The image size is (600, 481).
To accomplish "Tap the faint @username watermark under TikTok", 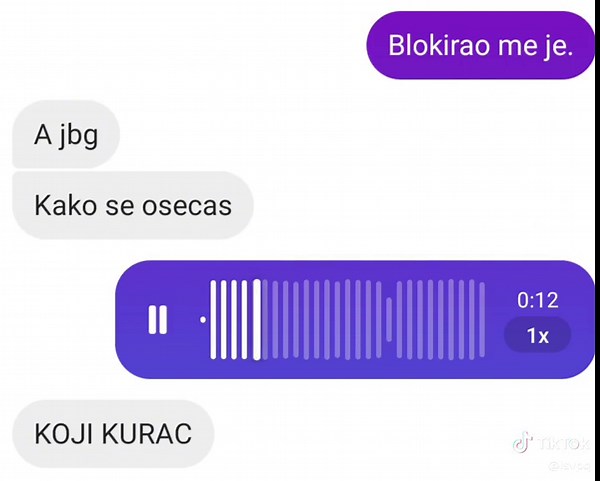I will 569,466.
